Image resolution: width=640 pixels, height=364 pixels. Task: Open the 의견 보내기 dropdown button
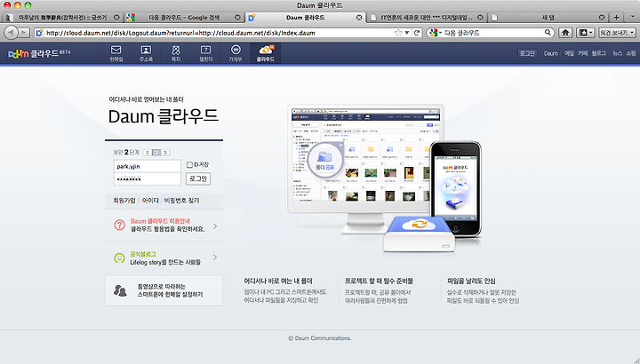click(617, 33)
